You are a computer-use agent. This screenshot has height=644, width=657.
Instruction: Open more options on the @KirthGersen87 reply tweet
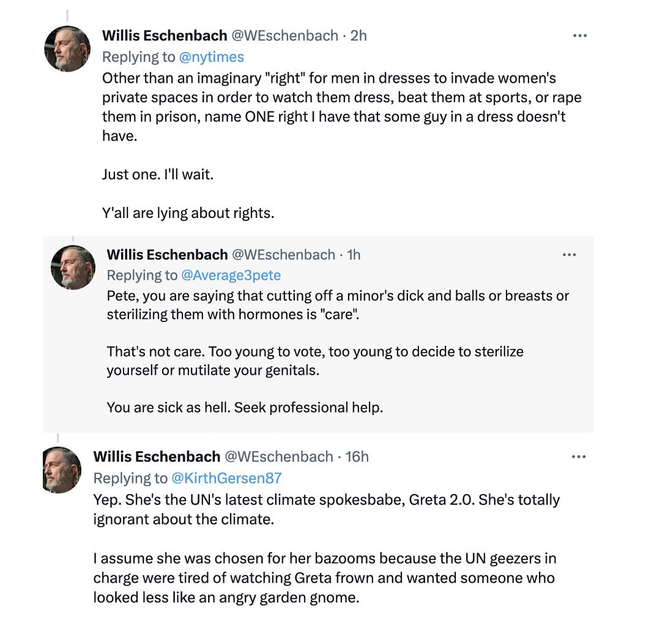(x=579, y=457)
